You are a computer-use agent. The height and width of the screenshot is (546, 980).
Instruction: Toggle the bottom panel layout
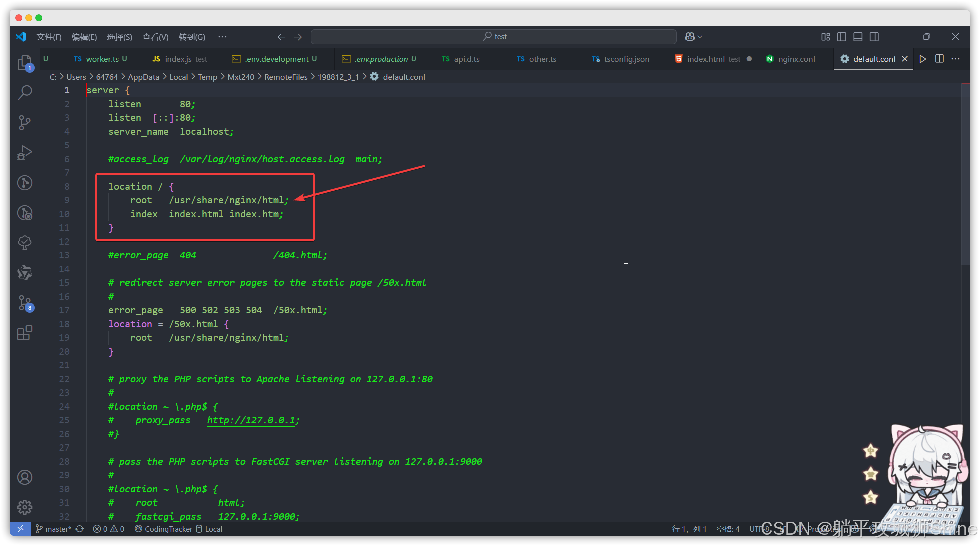click(x=858, y=37)
